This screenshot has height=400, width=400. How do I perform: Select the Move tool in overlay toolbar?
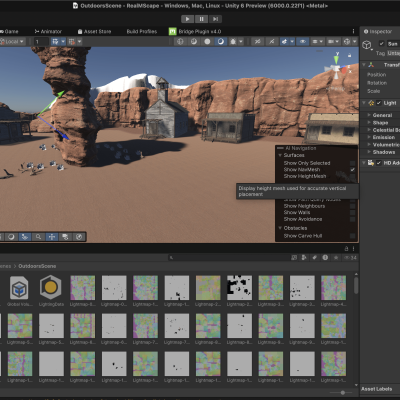click(52, 237)
